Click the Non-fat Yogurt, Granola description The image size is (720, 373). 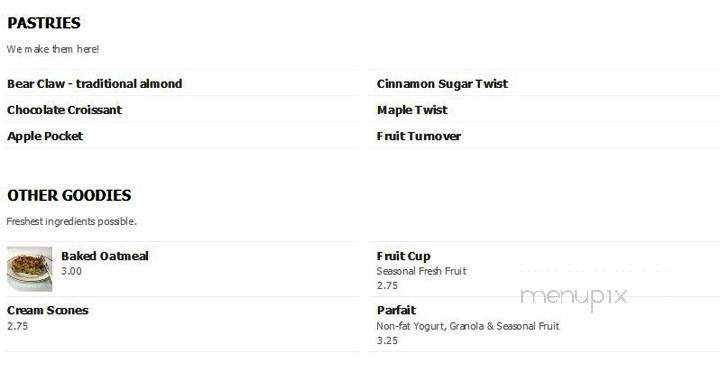[x=467, y=326]
